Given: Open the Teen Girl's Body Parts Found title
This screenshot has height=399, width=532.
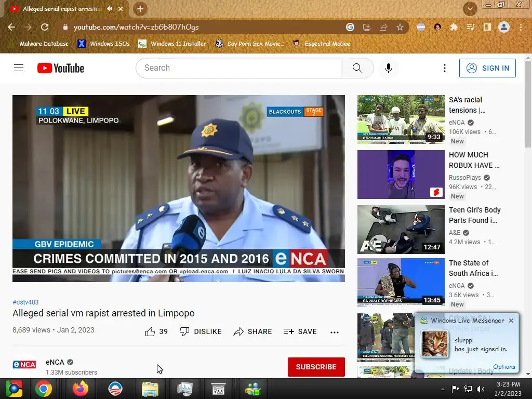Looking at the screenshot, I should 475,215.
